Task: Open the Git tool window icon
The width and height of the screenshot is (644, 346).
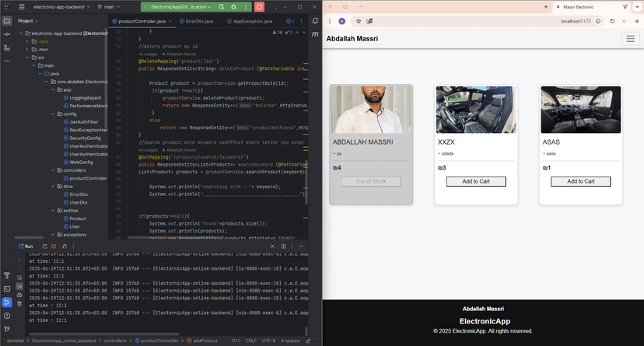Action: point(7,329)
